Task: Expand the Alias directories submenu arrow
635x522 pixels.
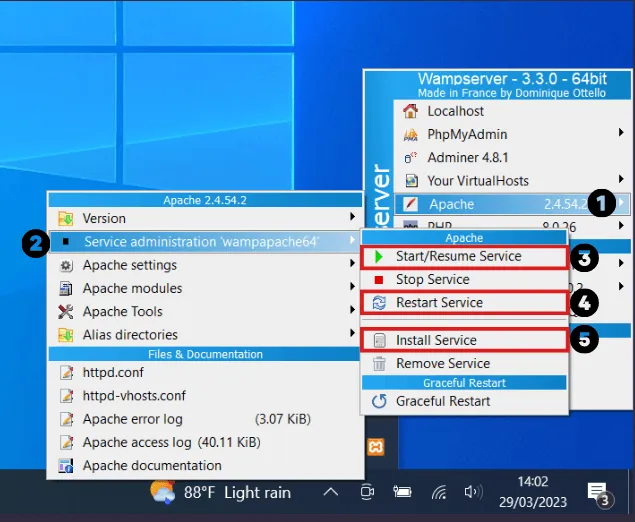Action: (353, 333)
